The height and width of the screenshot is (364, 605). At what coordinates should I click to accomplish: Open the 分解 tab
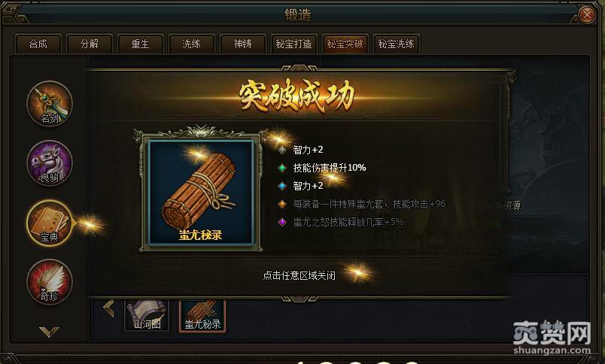[x=90, y=44]
